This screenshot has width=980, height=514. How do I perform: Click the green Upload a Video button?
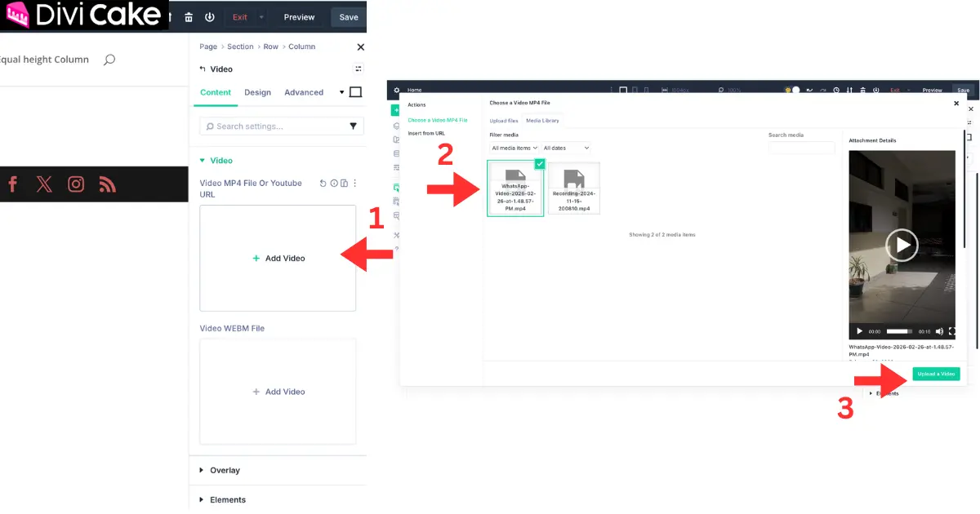tap(936, 374)
